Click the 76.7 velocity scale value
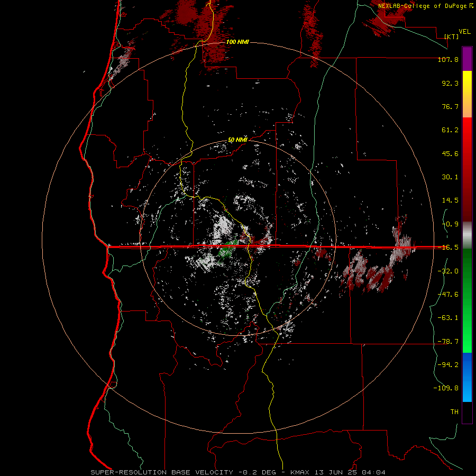The image size is (476, 476). click(450, 106)
